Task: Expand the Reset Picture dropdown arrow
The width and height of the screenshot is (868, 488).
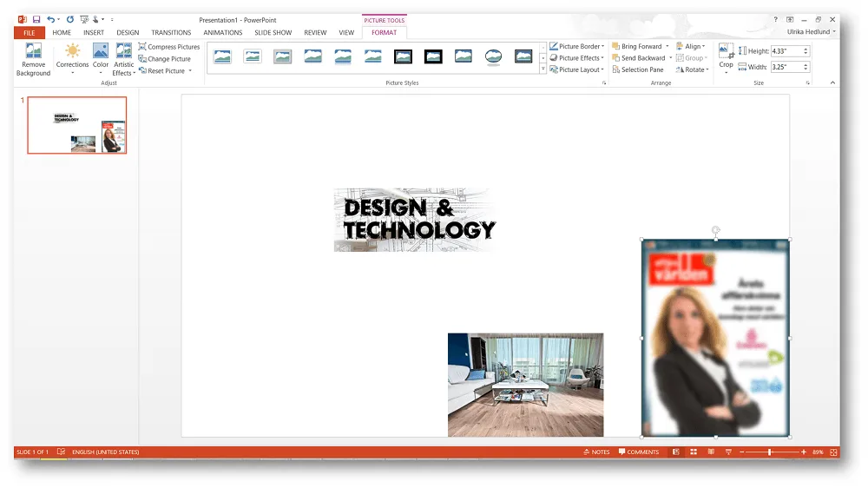Action: pyautogui.click(x=190, y=71)
